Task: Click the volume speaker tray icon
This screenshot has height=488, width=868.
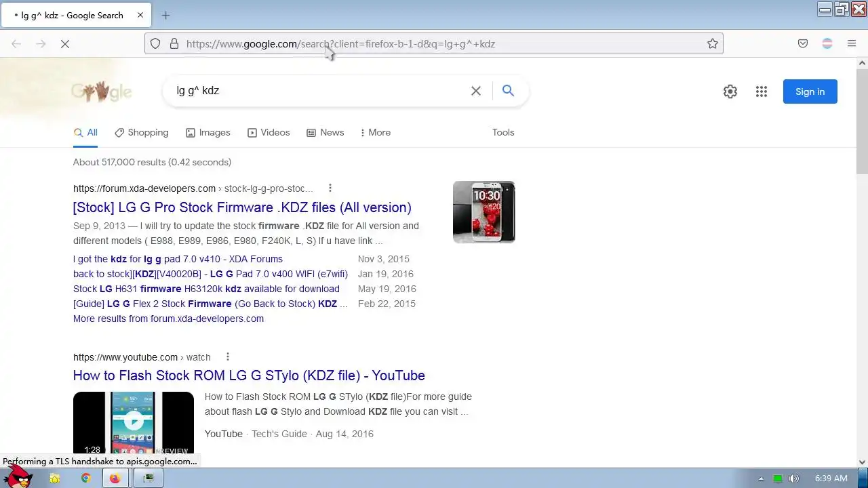Action: [794, 479]
